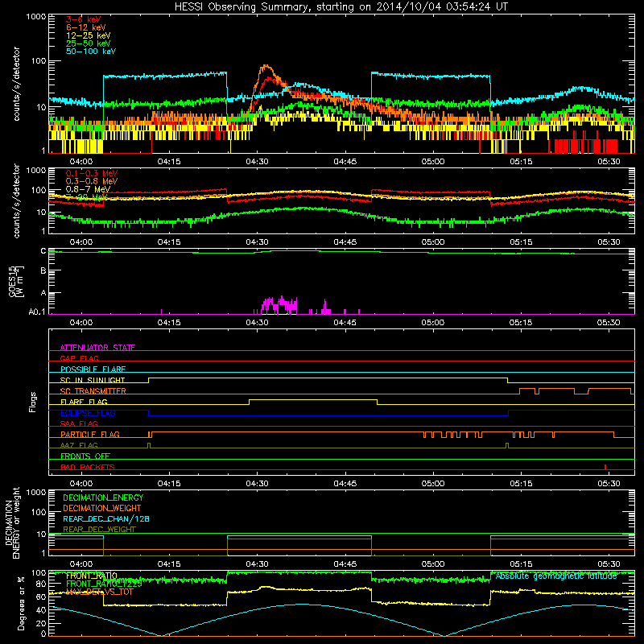Click the FLARE_FLAG label
The height and width of the screenshot is (644, 644).
coord(84,402)
